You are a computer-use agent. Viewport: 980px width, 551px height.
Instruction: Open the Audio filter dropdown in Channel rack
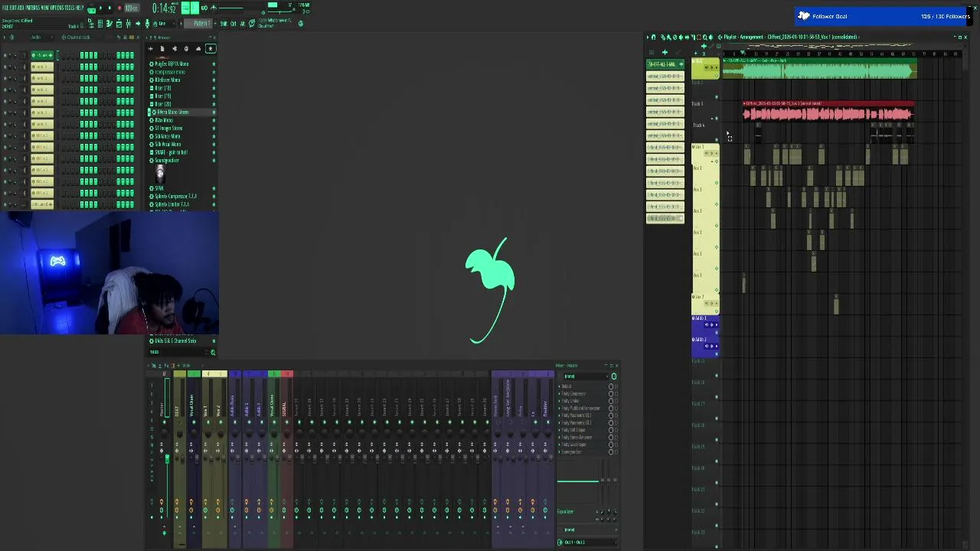[x=41, y=37]
